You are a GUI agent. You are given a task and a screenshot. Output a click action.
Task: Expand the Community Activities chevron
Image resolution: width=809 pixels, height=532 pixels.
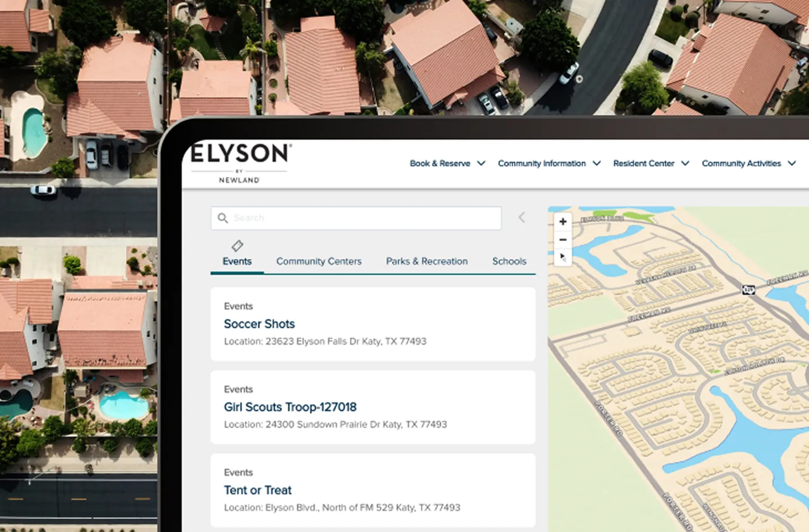[792, 163]
